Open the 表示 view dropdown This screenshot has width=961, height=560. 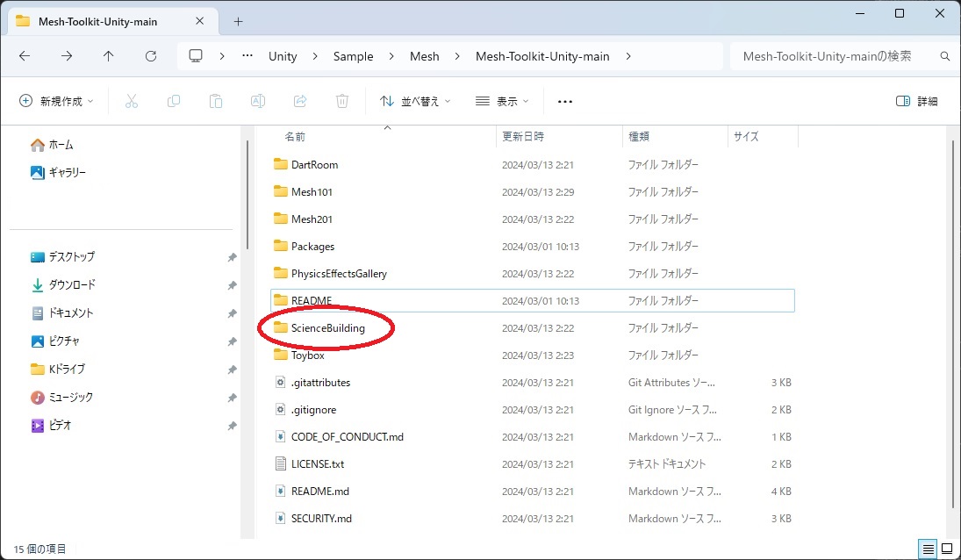coord(502,101)
